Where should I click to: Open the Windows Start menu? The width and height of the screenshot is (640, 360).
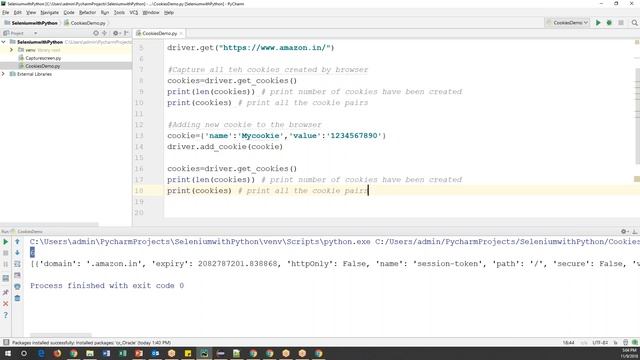[x=8, y=353]
